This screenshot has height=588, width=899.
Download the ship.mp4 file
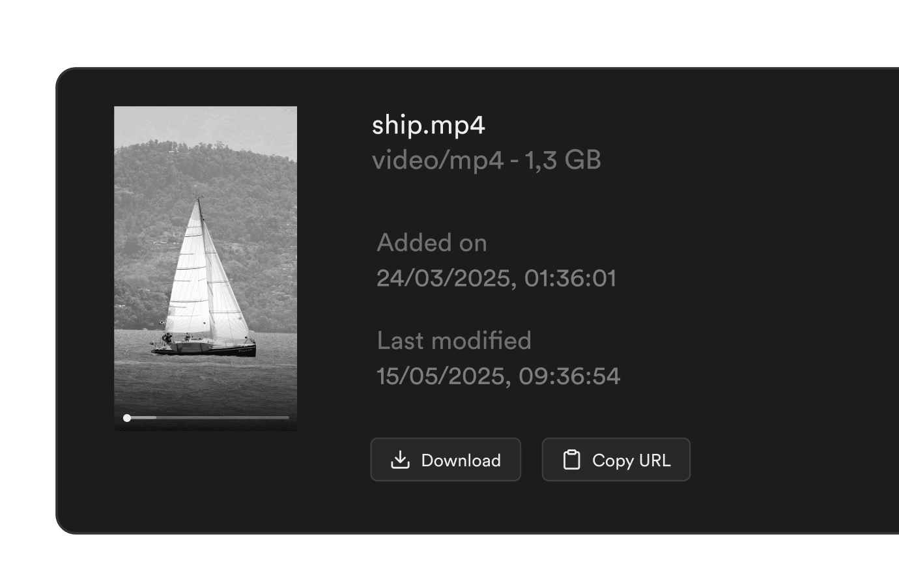point(446,460)
